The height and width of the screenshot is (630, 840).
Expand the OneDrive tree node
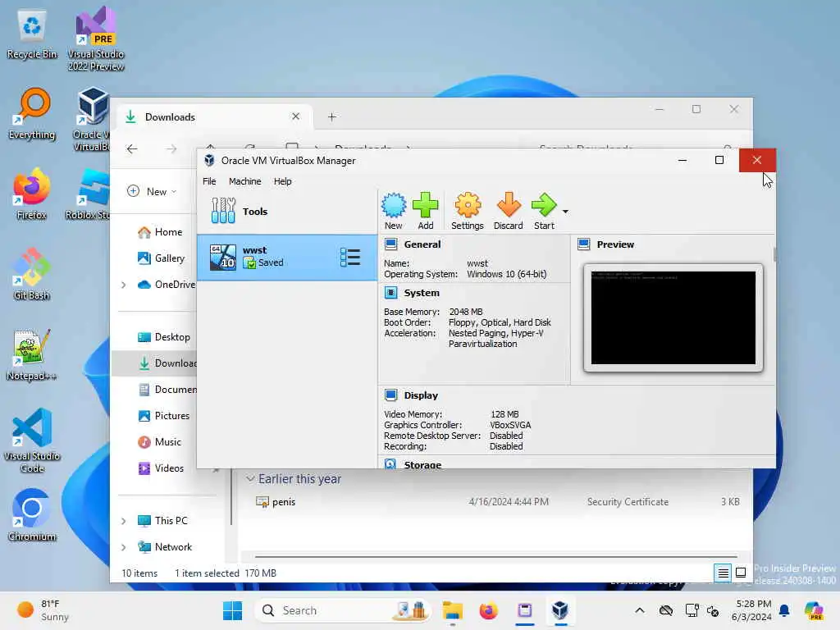click(124, 285)
